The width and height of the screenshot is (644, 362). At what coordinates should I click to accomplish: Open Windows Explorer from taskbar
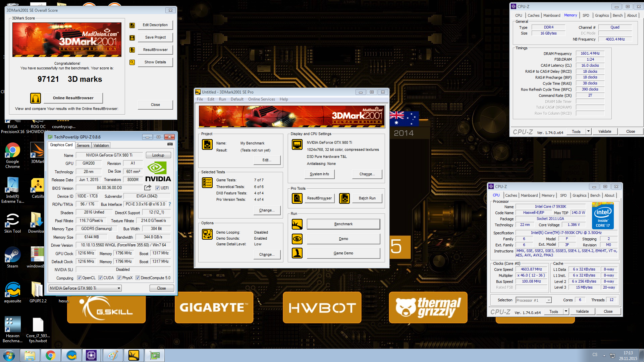30,355
